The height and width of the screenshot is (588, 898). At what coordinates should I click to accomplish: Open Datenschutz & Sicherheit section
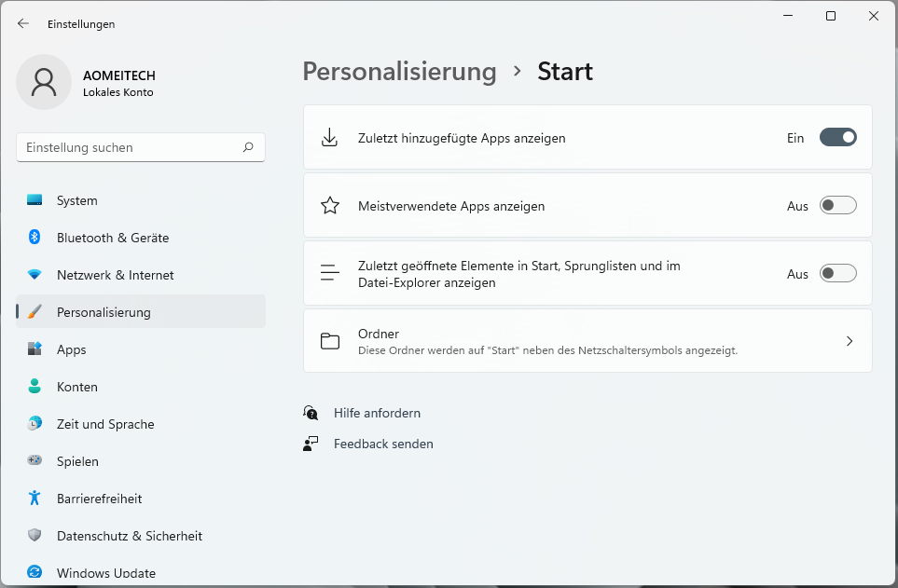click(129, 536)
